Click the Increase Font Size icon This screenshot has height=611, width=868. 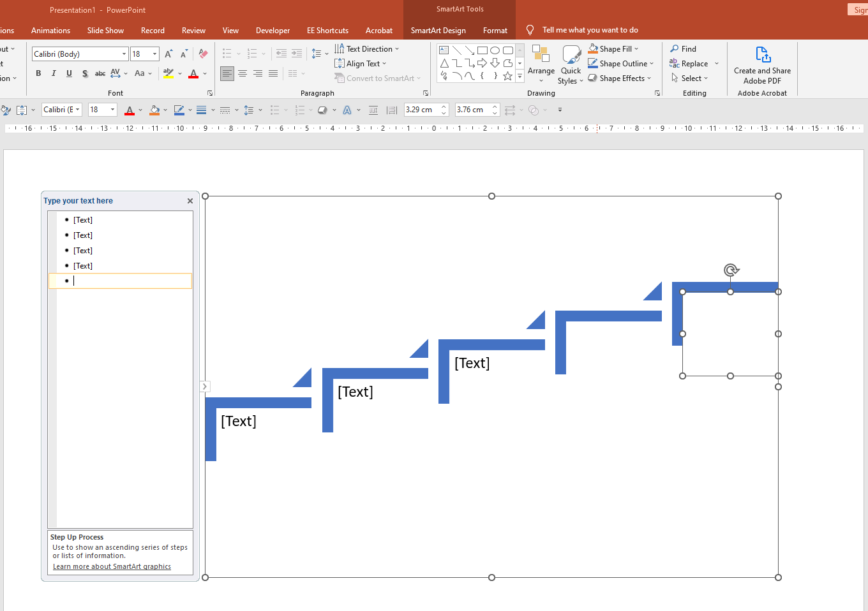168,54
